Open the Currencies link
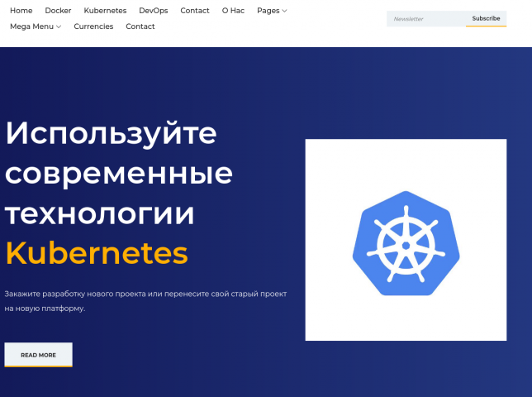 click(x=93, y=26)
